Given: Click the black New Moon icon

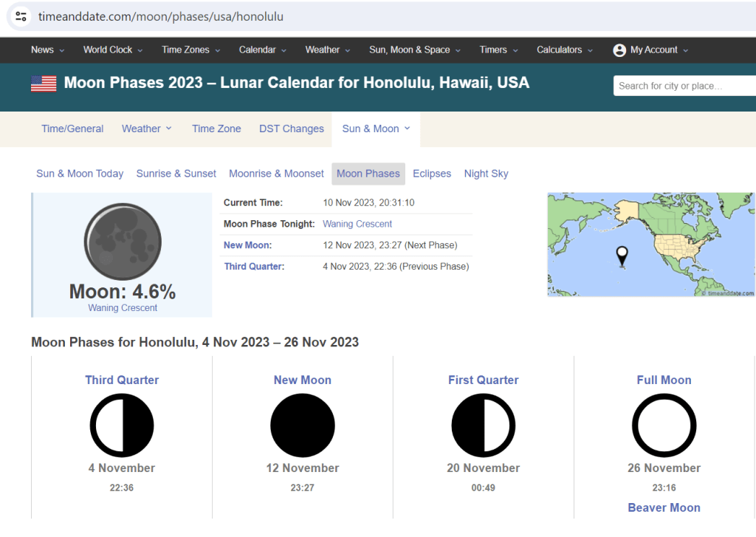Looking at the screenshot, I should [x=303, y=425].
